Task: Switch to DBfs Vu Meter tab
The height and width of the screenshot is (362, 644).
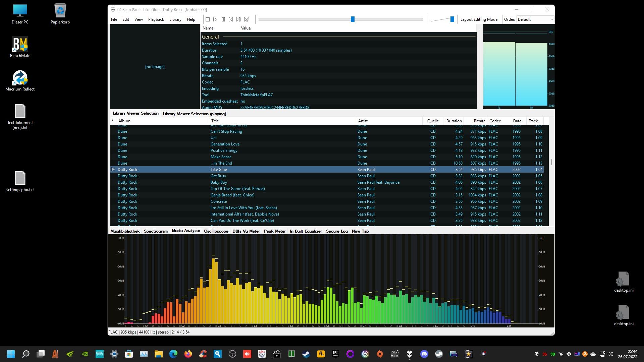Action: coord(246,231)
